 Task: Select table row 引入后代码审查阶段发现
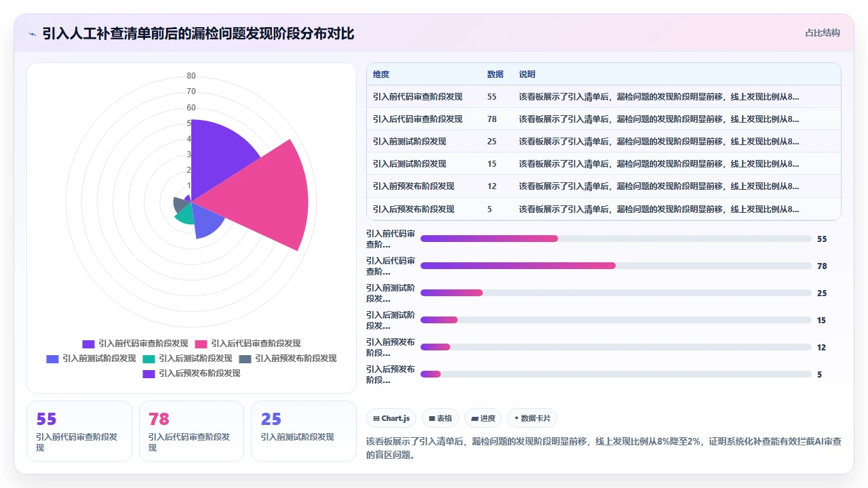click(x=604, y=119)
